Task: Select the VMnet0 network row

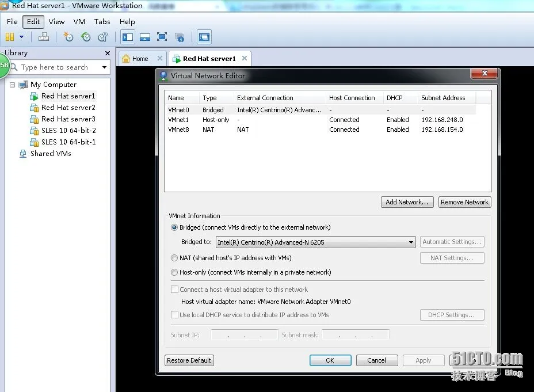Action: click(320, 110)
